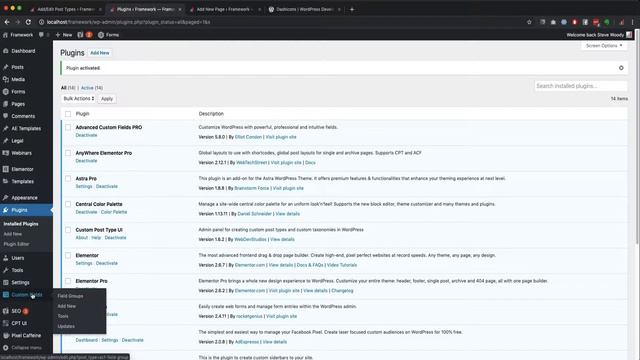Open the Bulk Actions dropdown
The height and width of the screenshot is (360, 640).
pyautogui.click(x=79, y=98)
